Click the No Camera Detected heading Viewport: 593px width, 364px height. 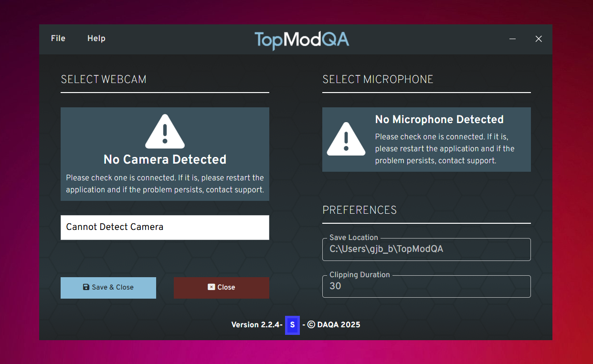tap(165, 159)
